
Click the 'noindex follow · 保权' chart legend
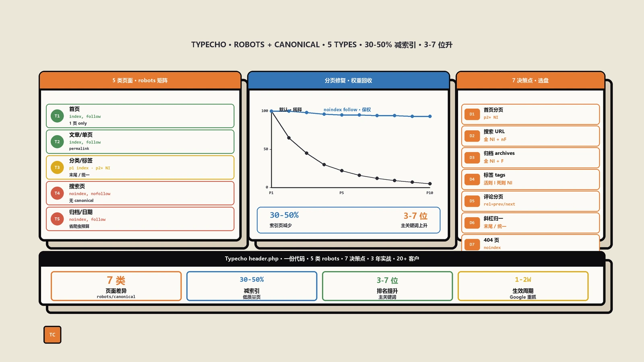coord(347,109)
